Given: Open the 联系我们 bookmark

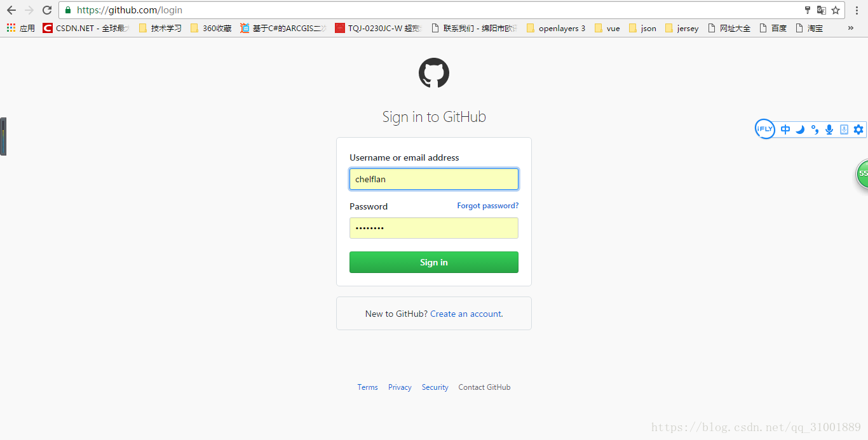Looking at the screenshot, I should (474, 28).
